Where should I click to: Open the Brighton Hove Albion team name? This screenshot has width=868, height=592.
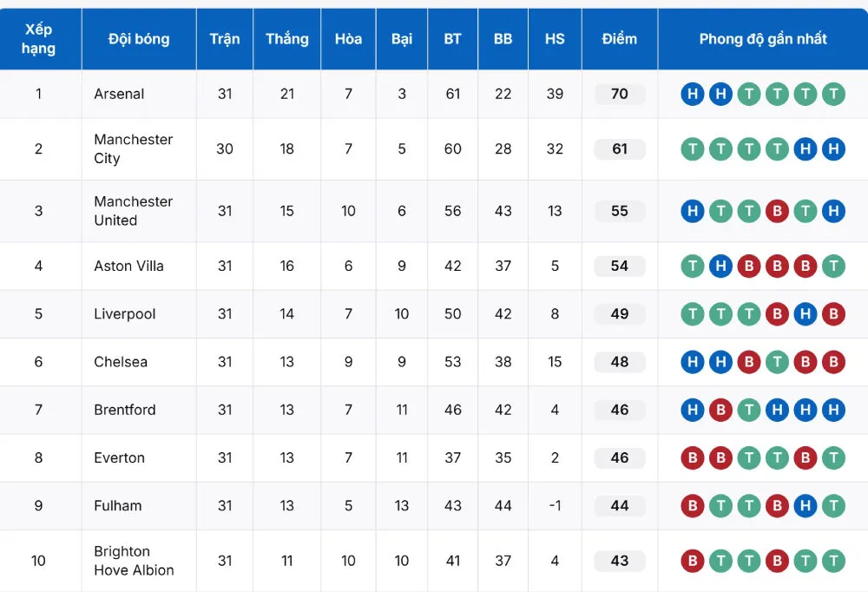point(134,561)
